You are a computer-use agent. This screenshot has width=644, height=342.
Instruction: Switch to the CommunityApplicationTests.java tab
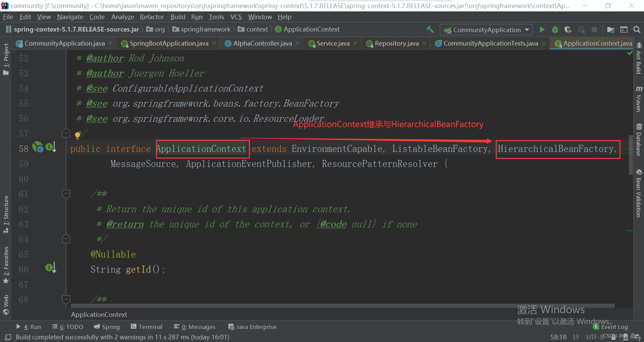tap(490, 44)
